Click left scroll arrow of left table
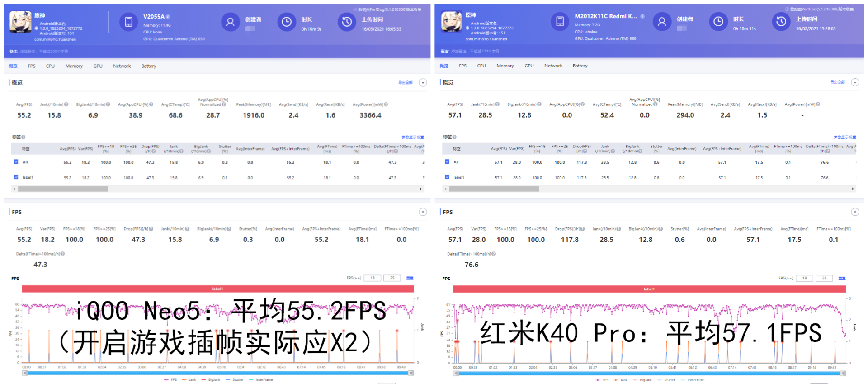 14,189
